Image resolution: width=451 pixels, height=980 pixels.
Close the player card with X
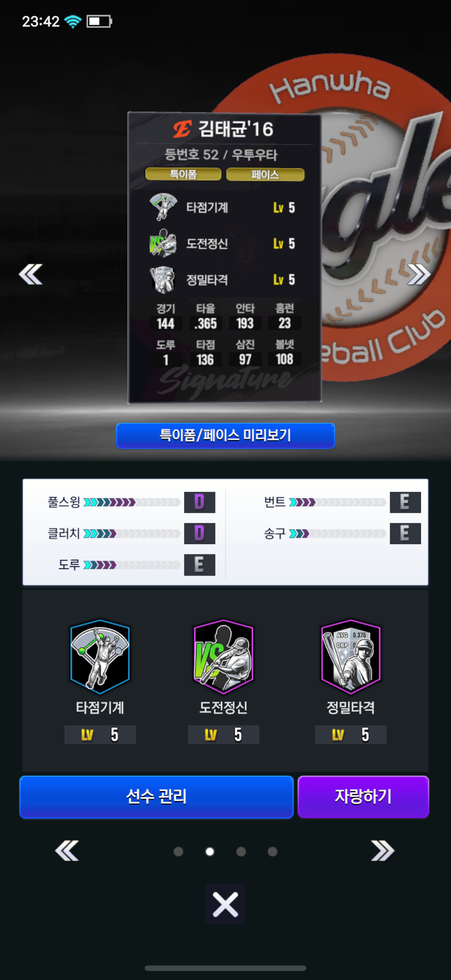pyautogui.click(x=225, y=904)
